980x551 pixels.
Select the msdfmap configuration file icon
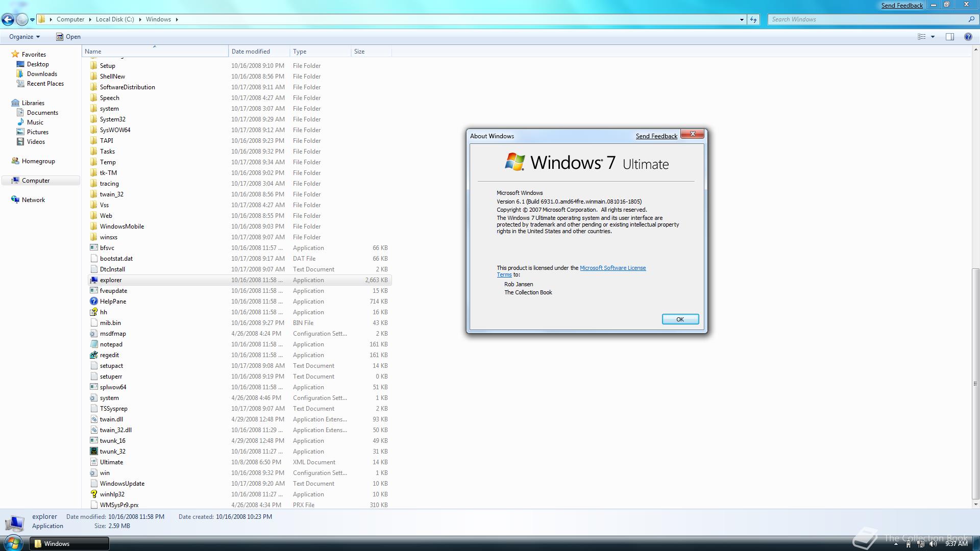pos(93,334)
